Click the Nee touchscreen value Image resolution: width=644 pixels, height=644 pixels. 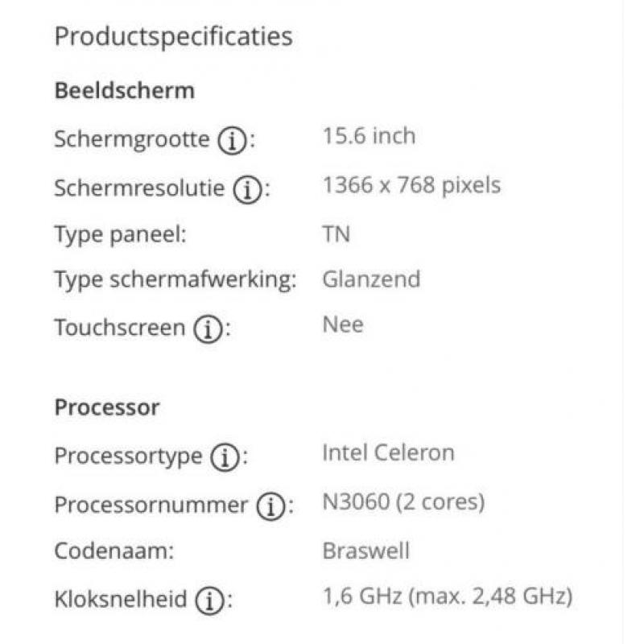343,324
